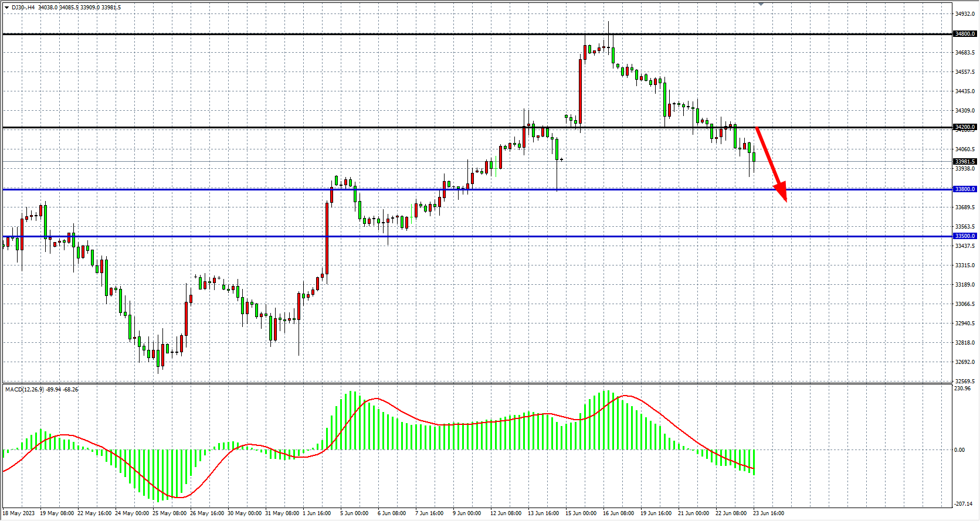Click the 0.00 level on MACD scale
The height and width of the screenshot is (521, 980).
click(959, 450)
